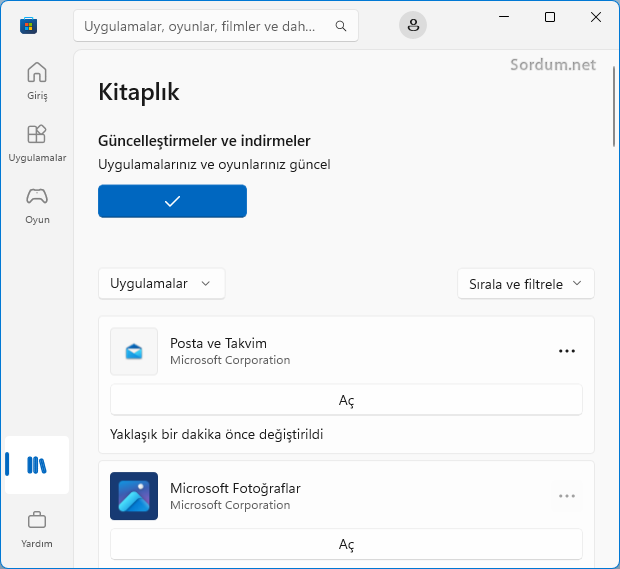This screenshot has width=620, height=569.
Task: Click the Güncelleştirmeler ve indirmeler heading
Action: click(x=204, y=141)
